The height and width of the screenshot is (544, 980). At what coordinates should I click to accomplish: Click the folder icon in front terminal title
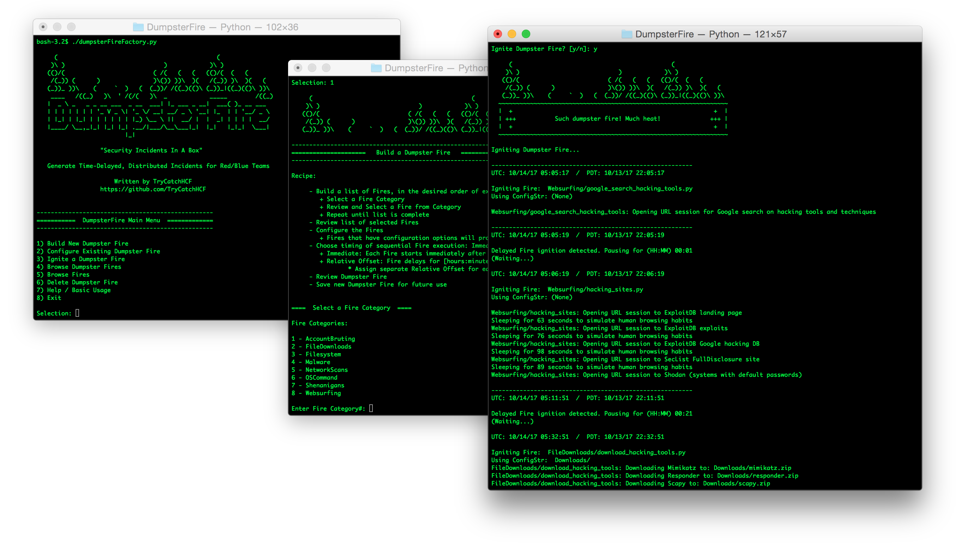627,34
